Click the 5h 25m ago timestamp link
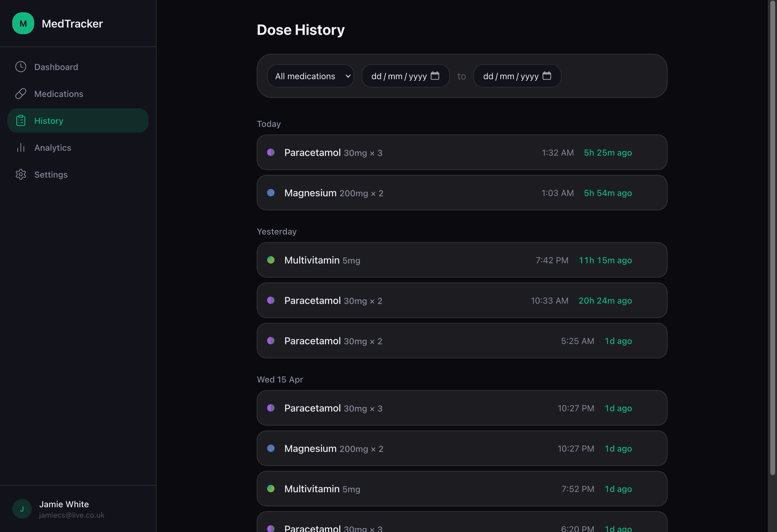The width and height of the screenshot is (777, 532). click(x=607, y=153)
